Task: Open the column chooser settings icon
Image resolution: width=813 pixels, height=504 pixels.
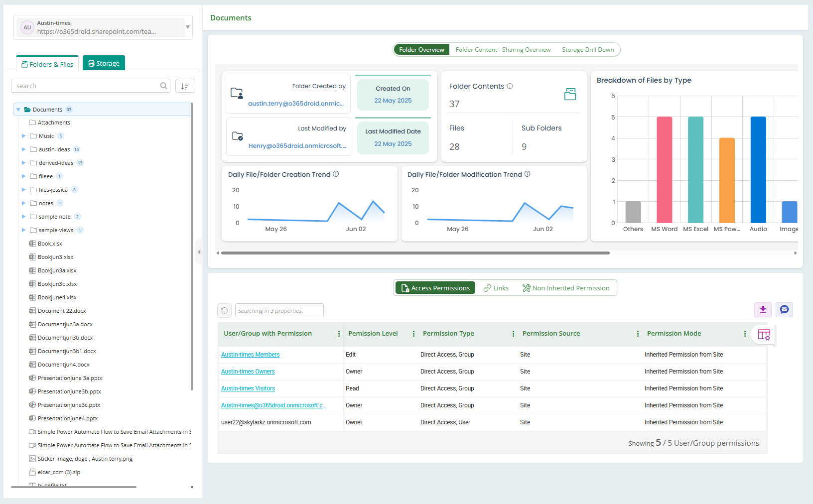Action: (x=764, y=335)
